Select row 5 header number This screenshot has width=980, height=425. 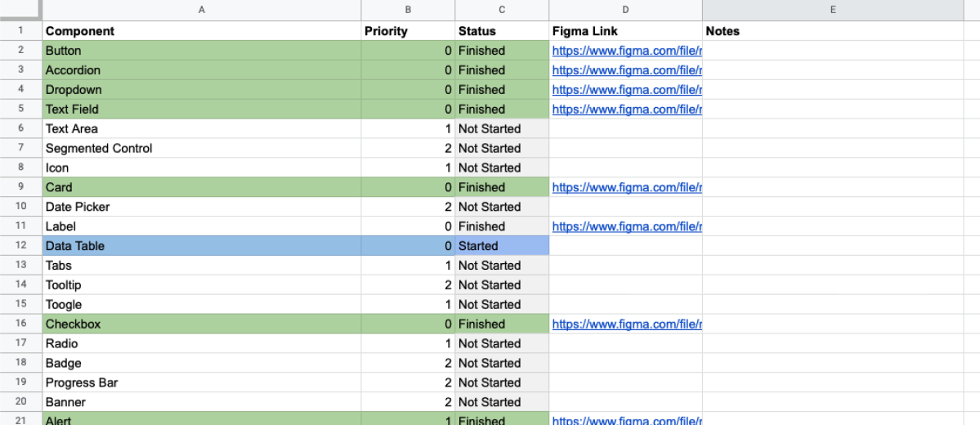pos(20,110)
